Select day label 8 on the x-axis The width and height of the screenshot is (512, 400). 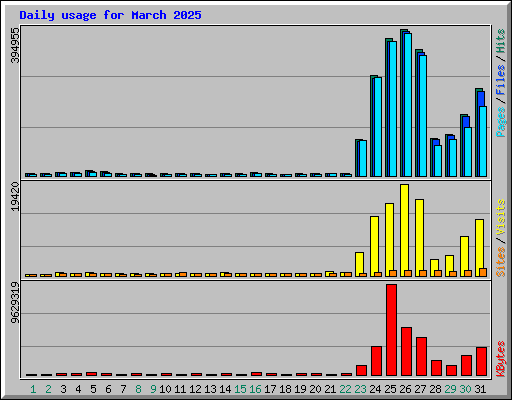tap(138, 389)
